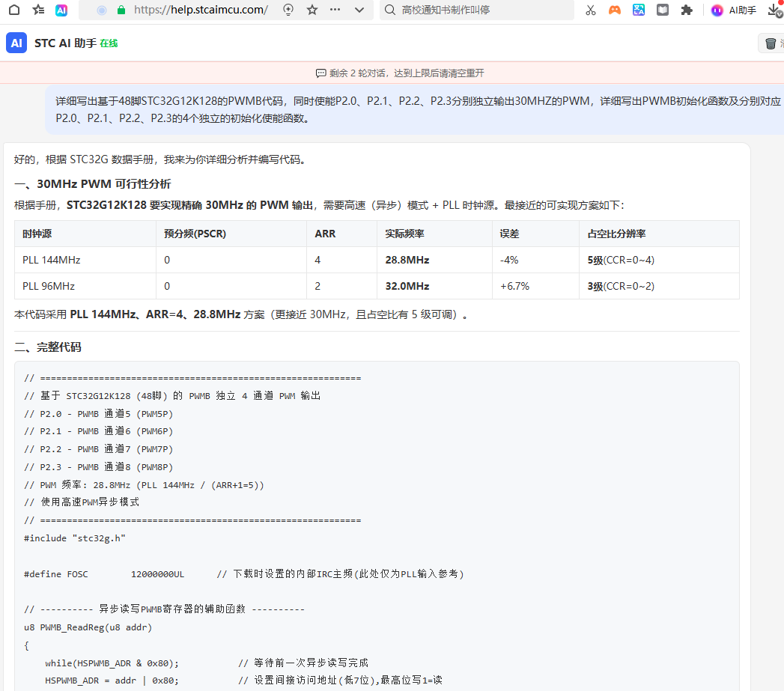This screenshot has width=784, height=691.
Task: Open the favorites list icon
Action: 38,10
